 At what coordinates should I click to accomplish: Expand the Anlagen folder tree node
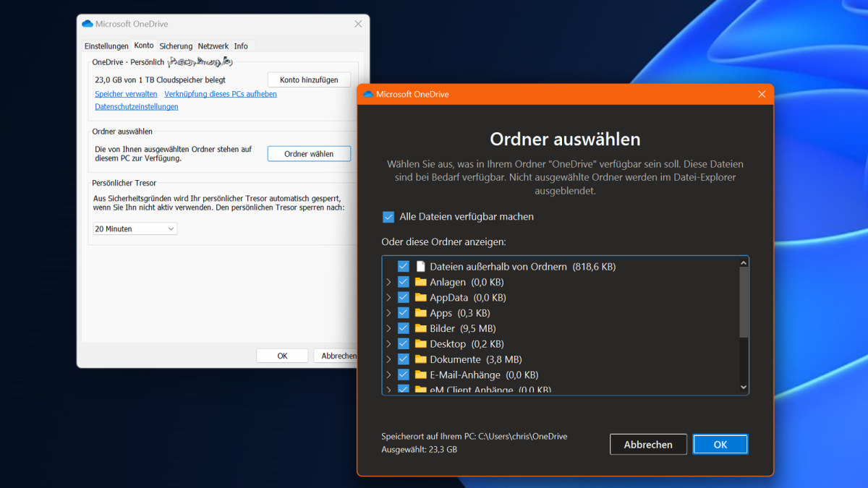tap(388, 282)
